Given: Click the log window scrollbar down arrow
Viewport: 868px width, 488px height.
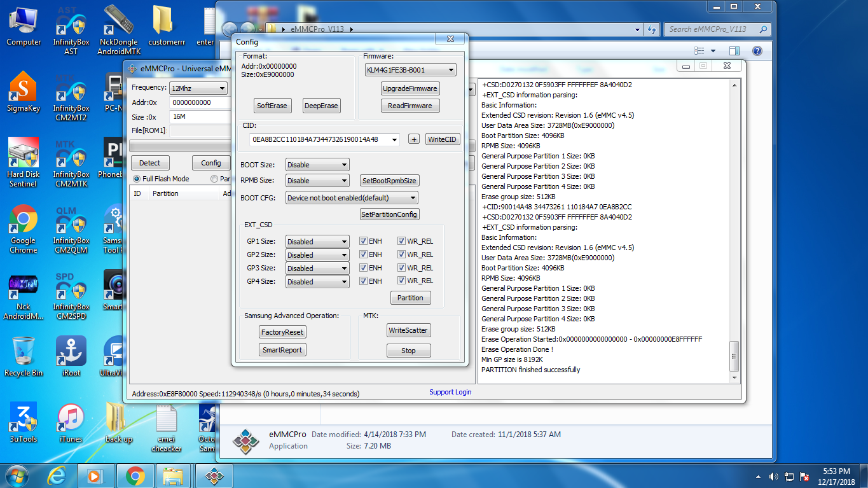Looking at the screenshot, I should 734,377.
